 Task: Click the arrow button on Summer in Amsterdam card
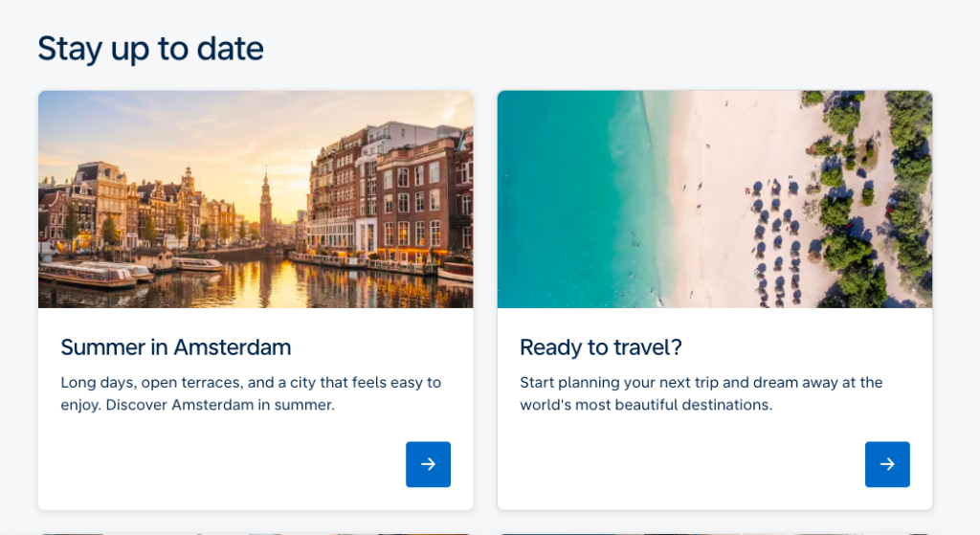point(428,464)
